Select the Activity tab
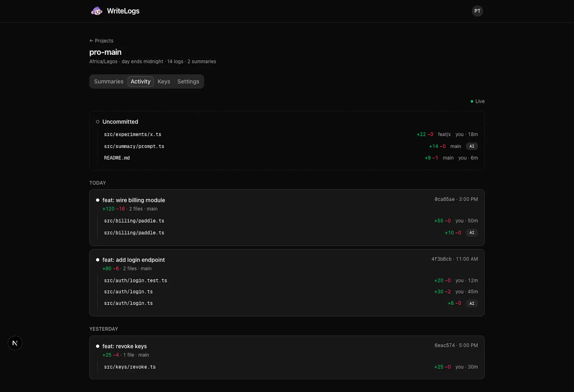 pyautogui.click(x=141, y=82)
